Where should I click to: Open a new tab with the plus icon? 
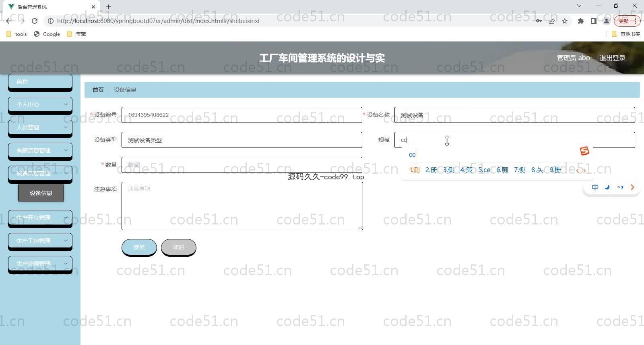[109, 7]
